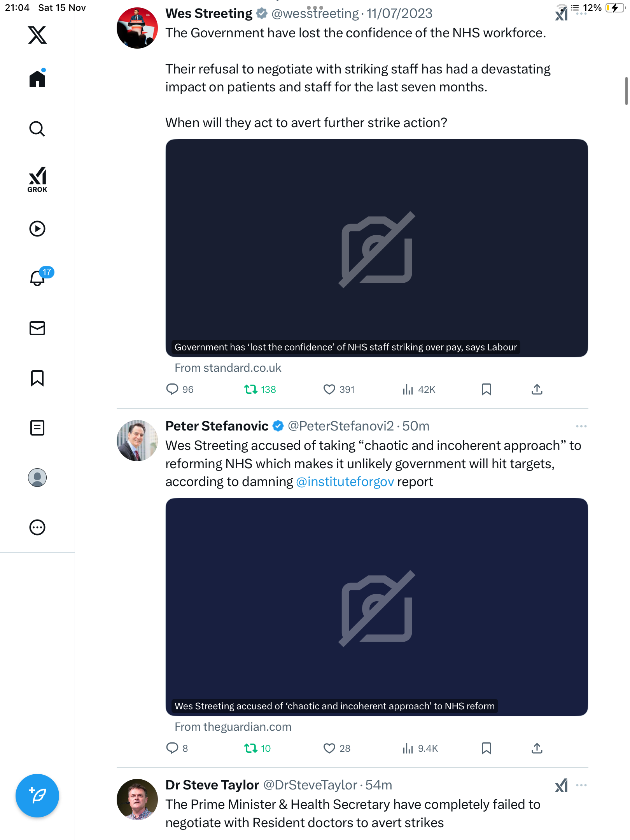Toggle repost on Peter Stefanovic's post

pos(250,748)
